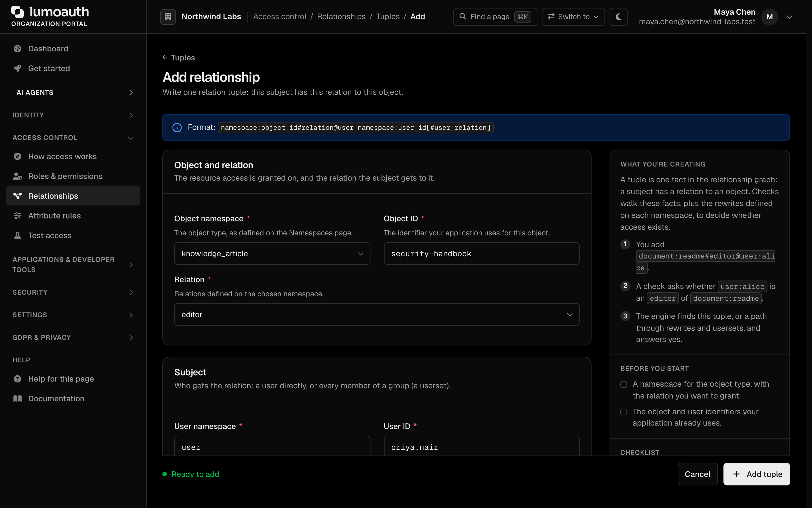Expand the Identity section
The height and width of the screenshot is (508, 812).
73,115
